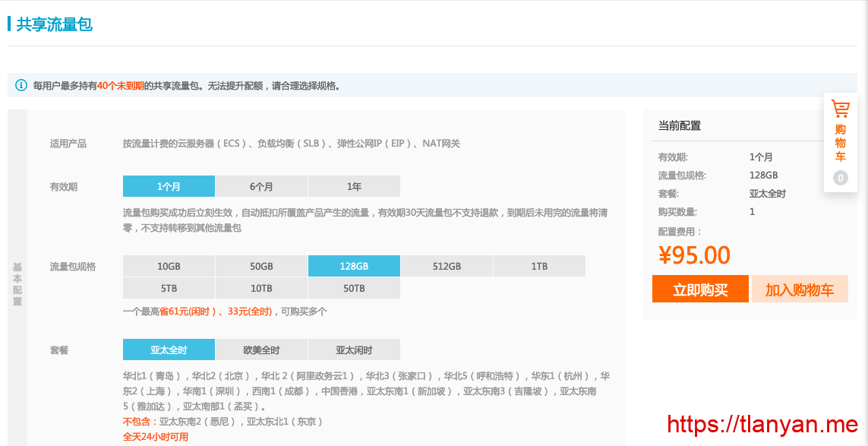
Task: Select the 10TB package option
Action: [x=261, y=288]
